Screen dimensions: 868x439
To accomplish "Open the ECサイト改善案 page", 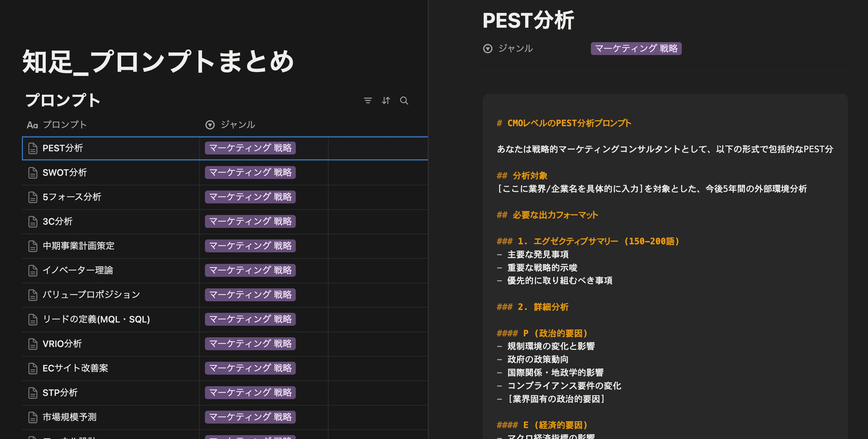I will tap(75, 368).
